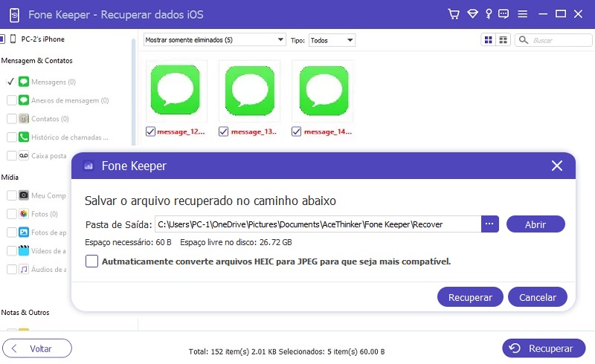Click the dialog's Fone Keeper folder icon
This screenshot has height=364, width=595.
pos(89,166)
